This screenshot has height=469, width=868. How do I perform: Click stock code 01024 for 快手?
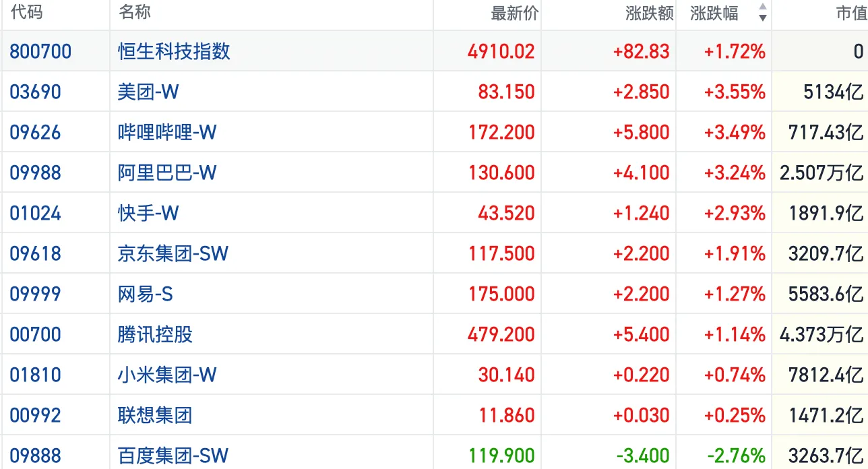click(x=35, y=213)
